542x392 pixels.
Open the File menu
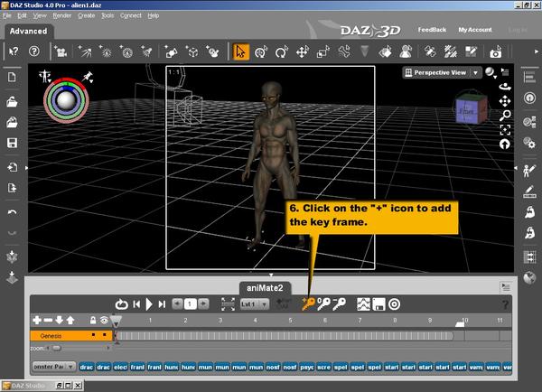[7, 15]
